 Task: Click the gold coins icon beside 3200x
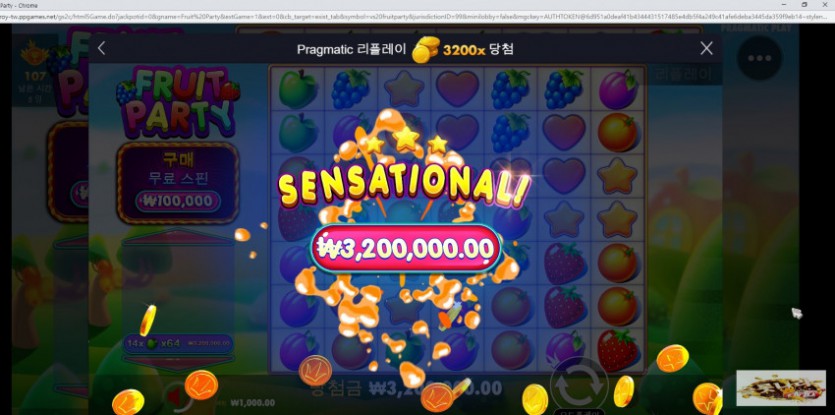pos(426,50)
